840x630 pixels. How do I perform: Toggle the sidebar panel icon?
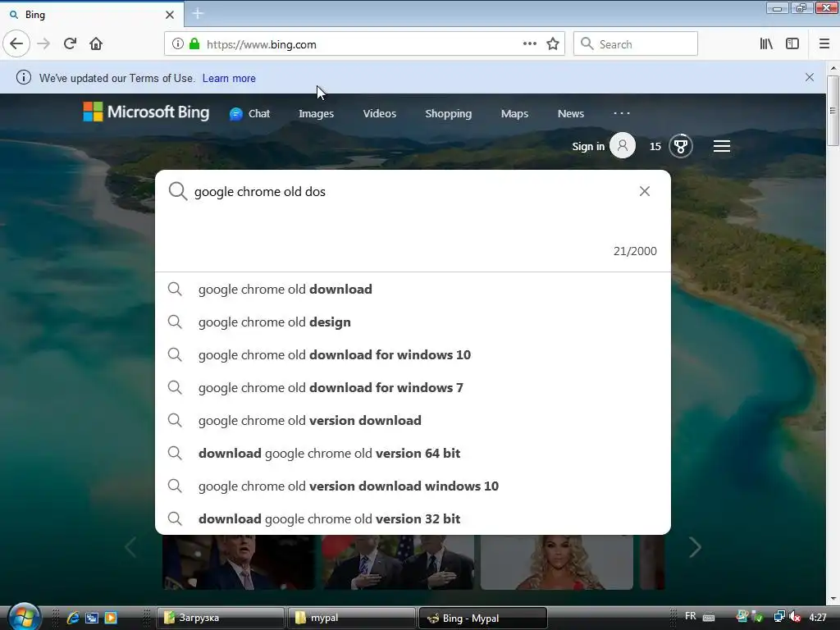792,44
